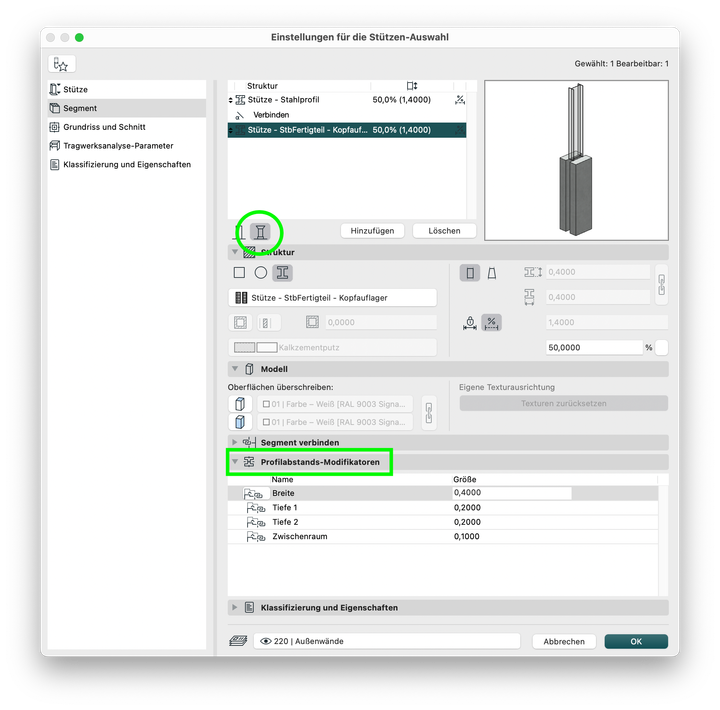Click the veneer thickness field 0,0000

click(x=381, y=322)
